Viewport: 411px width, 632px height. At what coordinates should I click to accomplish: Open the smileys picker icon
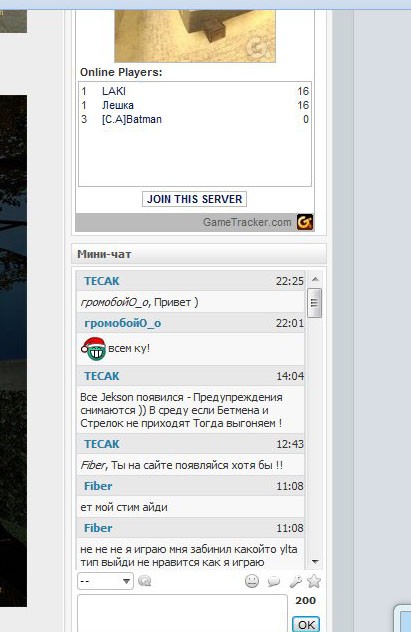pos(252,581)
